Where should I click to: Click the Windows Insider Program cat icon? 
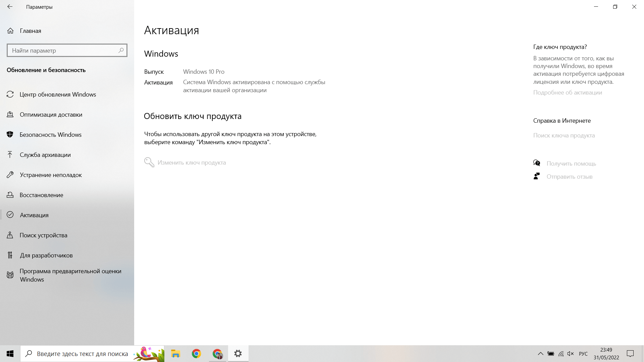tap(10, 275)
